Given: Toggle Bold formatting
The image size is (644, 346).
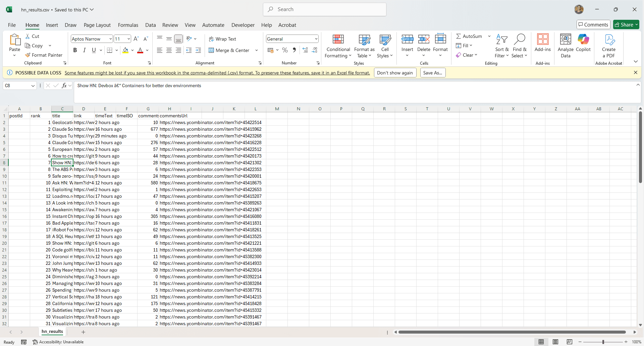Looking at the screenshot, I should 75,50.
